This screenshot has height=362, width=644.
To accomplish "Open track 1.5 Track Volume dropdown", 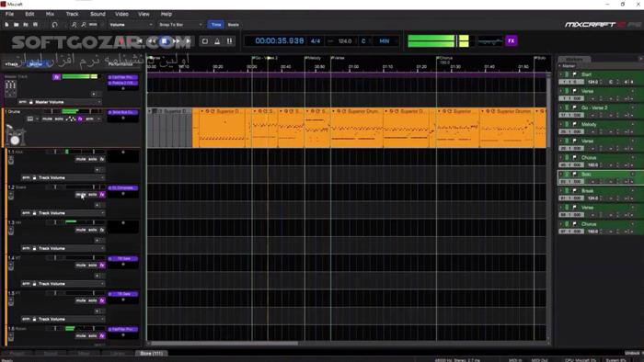I will (x=63, y=319).
